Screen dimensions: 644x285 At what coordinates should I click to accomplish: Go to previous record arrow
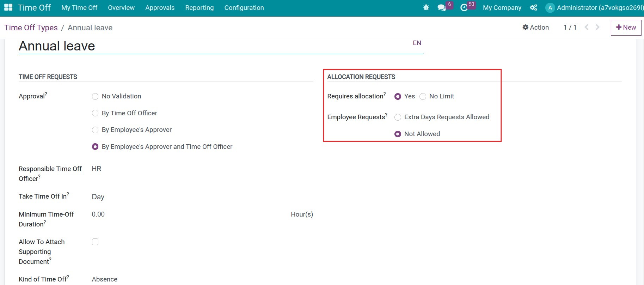(x=587, y=27)
